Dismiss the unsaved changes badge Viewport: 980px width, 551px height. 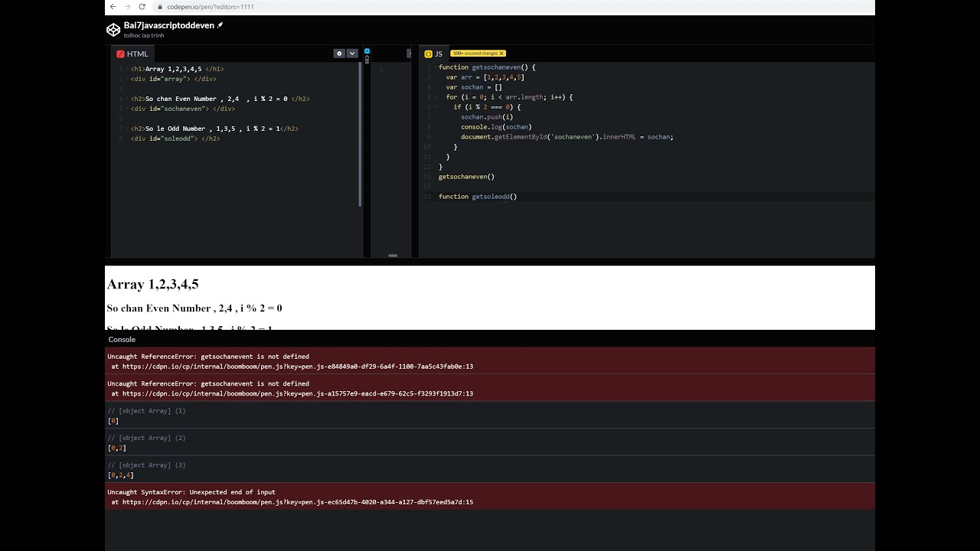point(501,54)
